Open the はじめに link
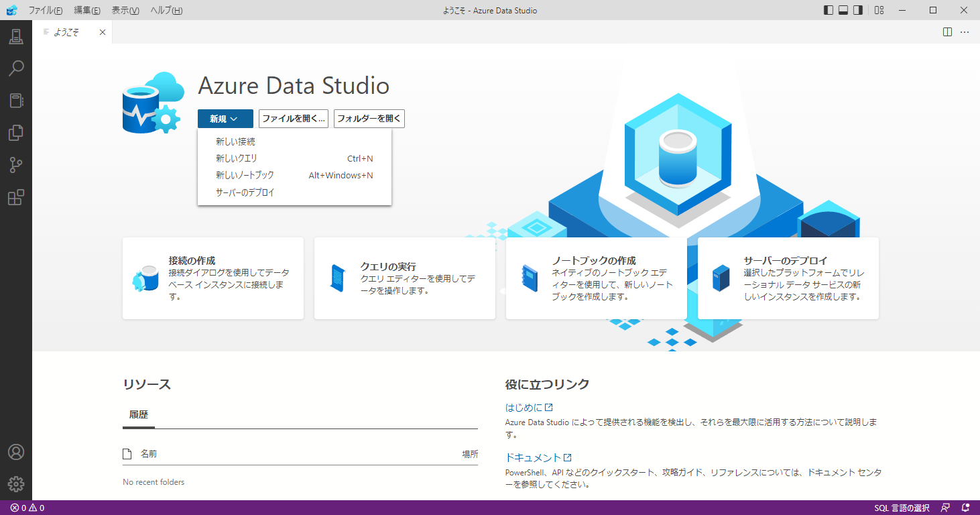The height and width of the screenshot is (515, 980). [x=524, y=407]
